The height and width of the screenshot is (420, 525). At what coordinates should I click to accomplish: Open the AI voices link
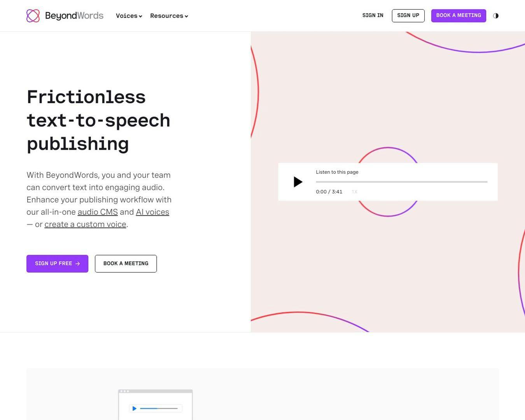(x=152, y=212)
